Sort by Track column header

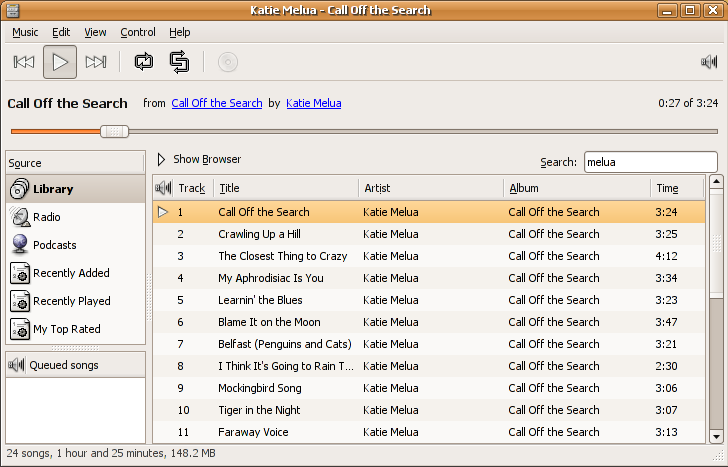193,188
